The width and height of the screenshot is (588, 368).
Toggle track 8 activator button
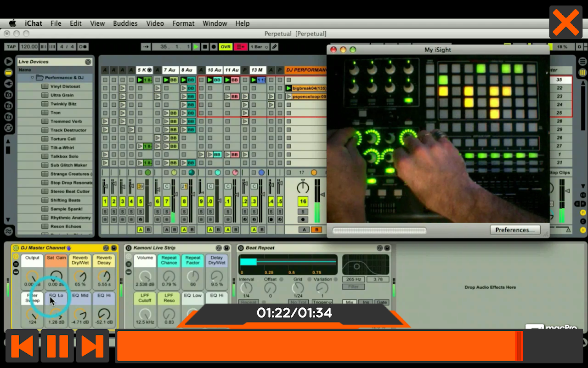(x=184, y=202)
